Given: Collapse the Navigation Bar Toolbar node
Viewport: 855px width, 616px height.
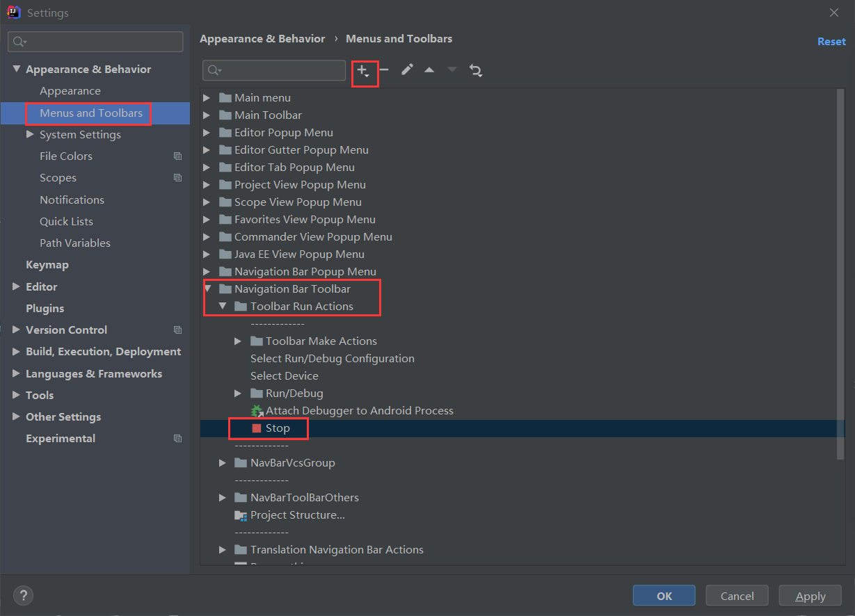Looking at the screenshot, I should point(207,289).
